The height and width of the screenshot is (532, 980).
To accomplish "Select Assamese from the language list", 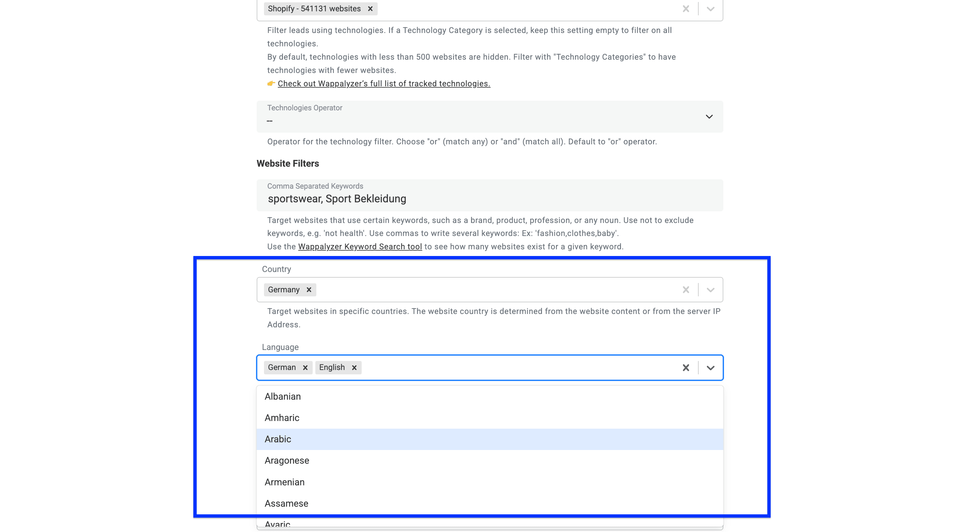I will pyautogui.click(x=286, y=503).
